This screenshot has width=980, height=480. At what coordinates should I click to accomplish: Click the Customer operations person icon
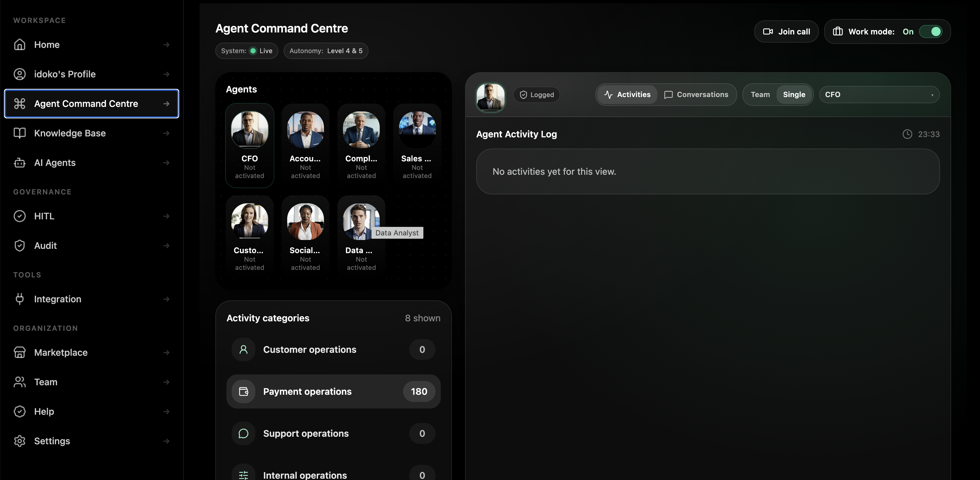244,349
